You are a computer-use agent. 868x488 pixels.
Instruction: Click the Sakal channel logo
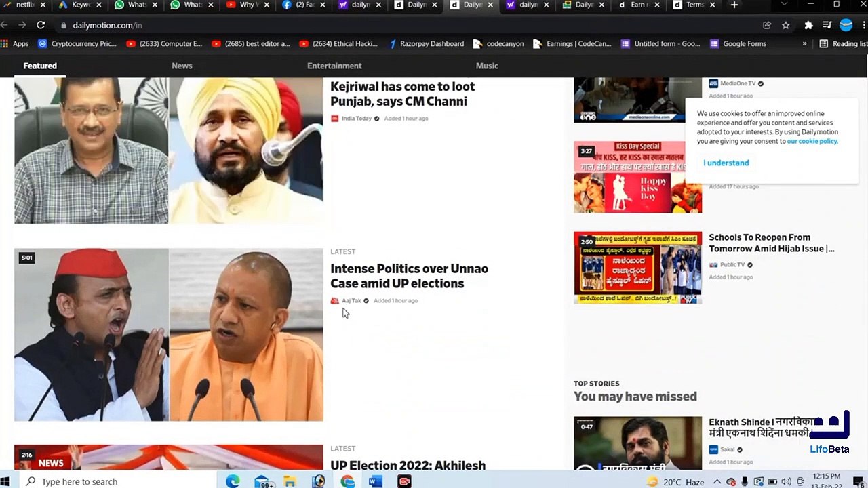[713, 449]
